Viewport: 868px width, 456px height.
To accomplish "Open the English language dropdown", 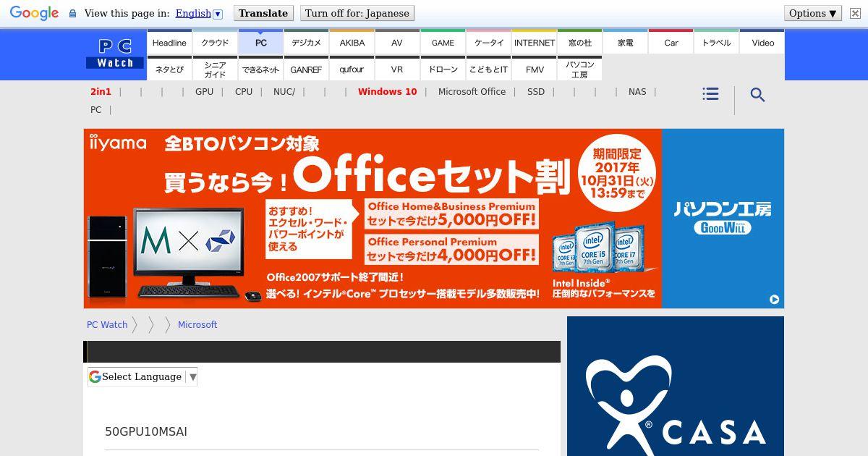I will pyautogui.click(x=199, y=13).
